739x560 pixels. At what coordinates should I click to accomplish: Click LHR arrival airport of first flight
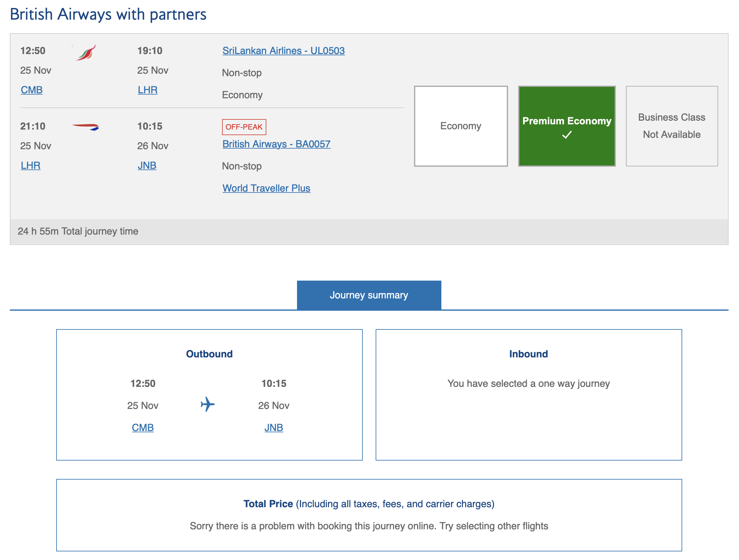pyautogui.click(x=147, y=90)
